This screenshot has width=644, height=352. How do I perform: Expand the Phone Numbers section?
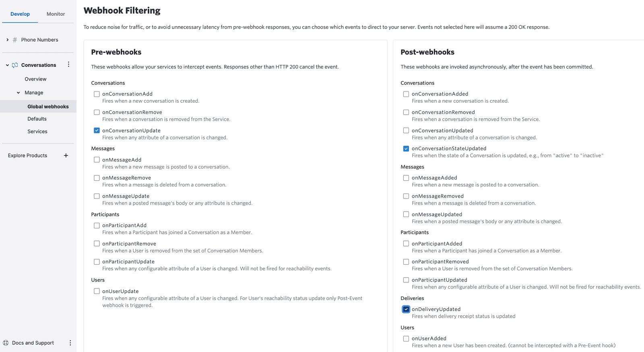(x=7, y=39)
